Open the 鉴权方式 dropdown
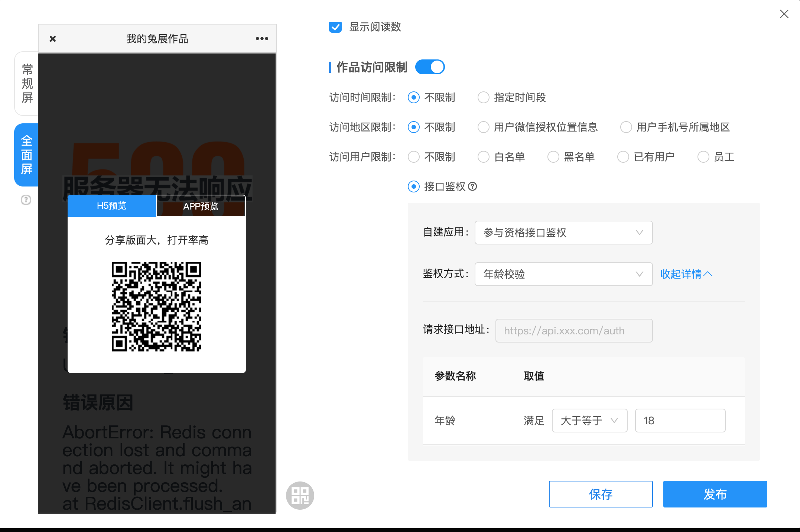 click(x=563, y=274)
